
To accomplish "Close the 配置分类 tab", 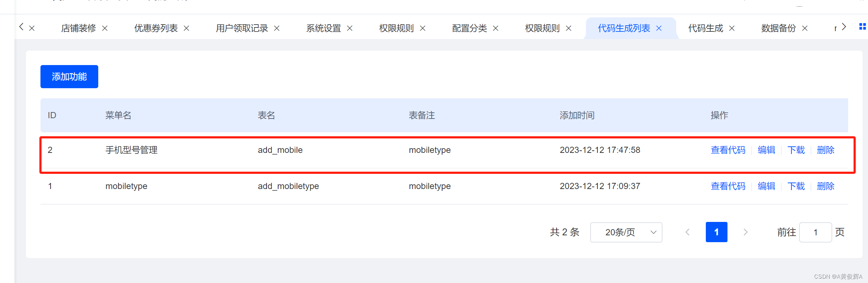I will point(496,28).
